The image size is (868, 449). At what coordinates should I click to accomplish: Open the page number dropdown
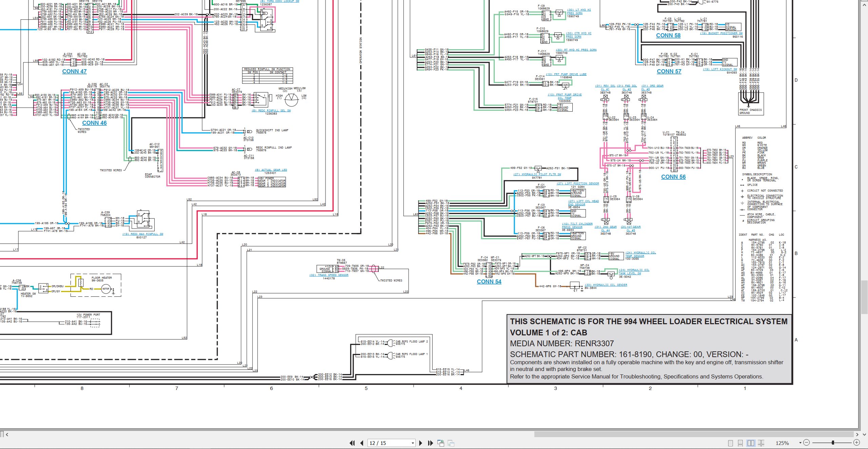413,443
